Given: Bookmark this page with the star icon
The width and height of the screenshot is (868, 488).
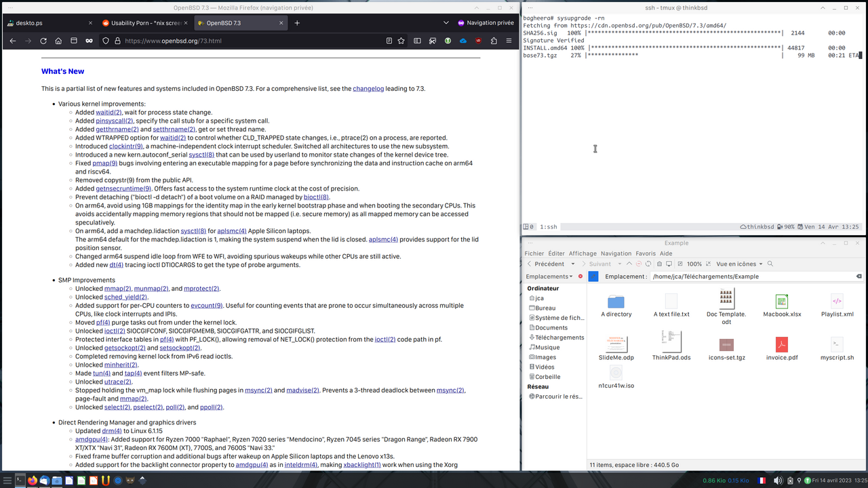Looking at the screenshot, I should [x=401, y=41].
